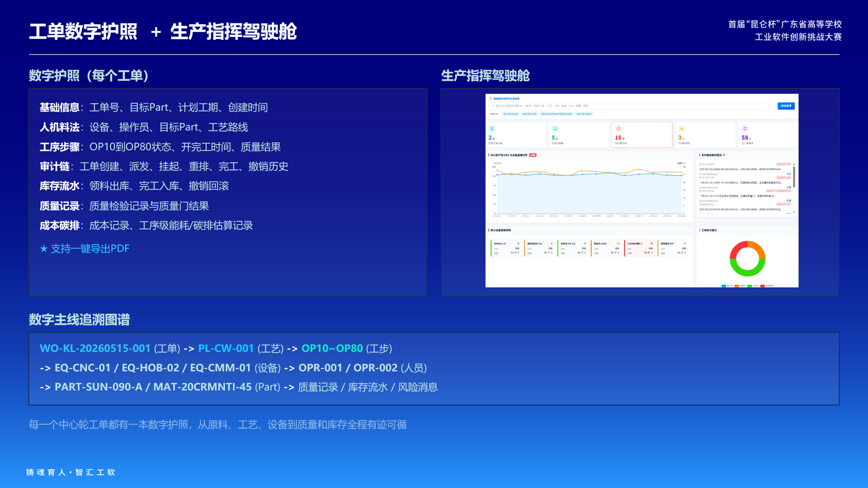Click the '★ 支持一键导出PDF' line

pyautogui.click(x=85, y=249)
